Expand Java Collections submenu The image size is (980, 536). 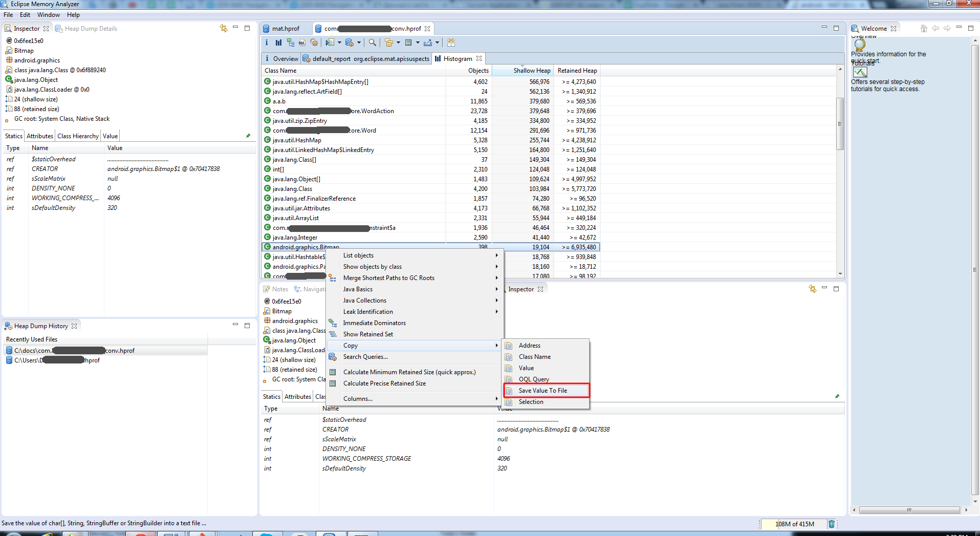click(415, 301)
